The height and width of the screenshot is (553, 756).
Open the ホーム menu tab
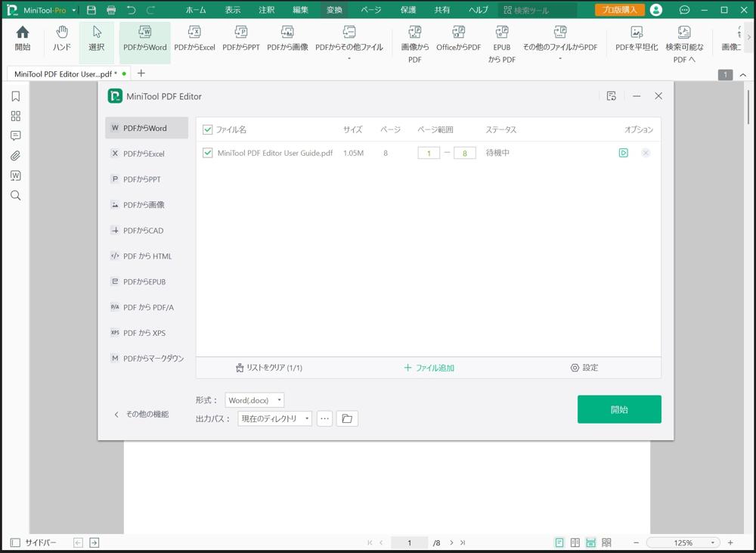point(197,10)
